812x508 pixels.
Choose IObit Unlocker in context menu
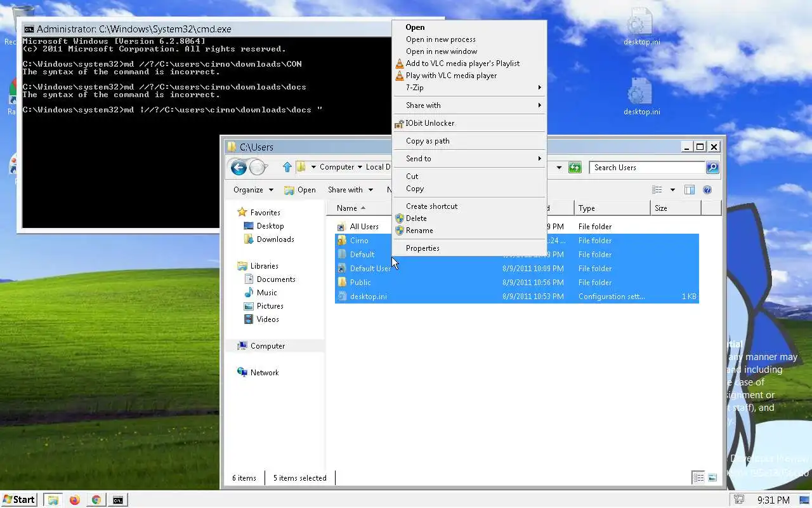click(x=469, y=123)
